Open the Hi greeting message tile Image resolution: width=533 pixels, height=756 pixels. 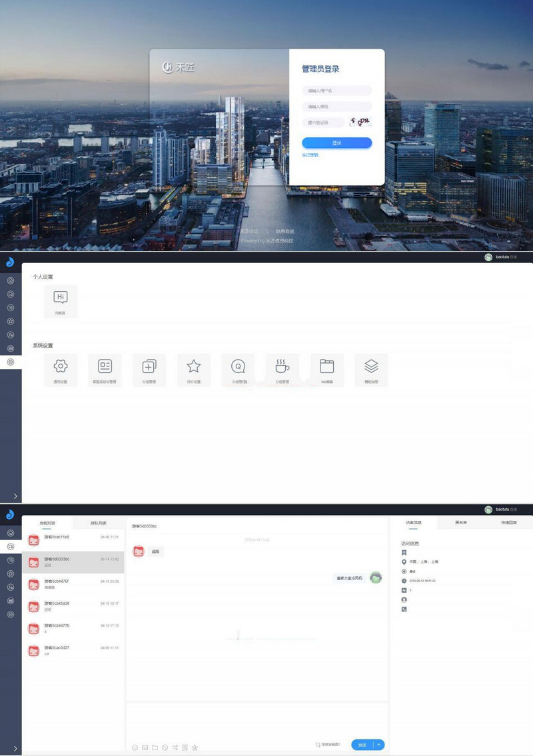pos(60,301)
